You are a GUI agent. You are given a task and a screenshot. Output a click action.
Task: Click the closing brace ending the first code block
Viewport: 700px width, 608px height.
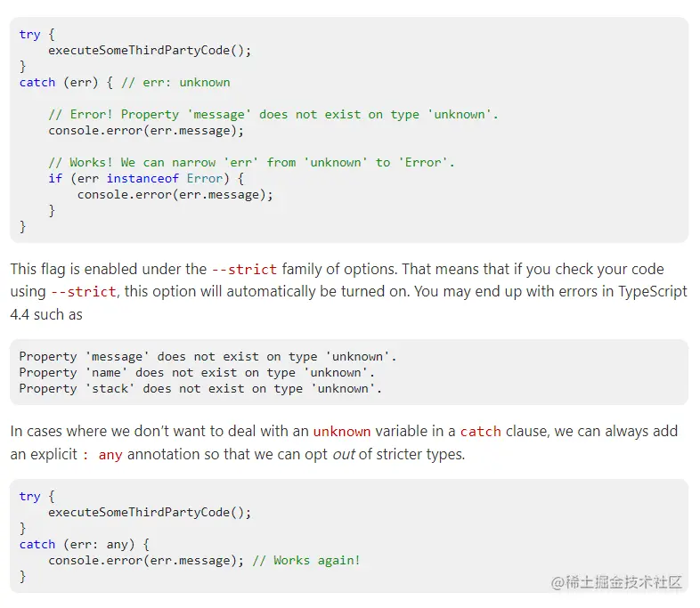23,226
